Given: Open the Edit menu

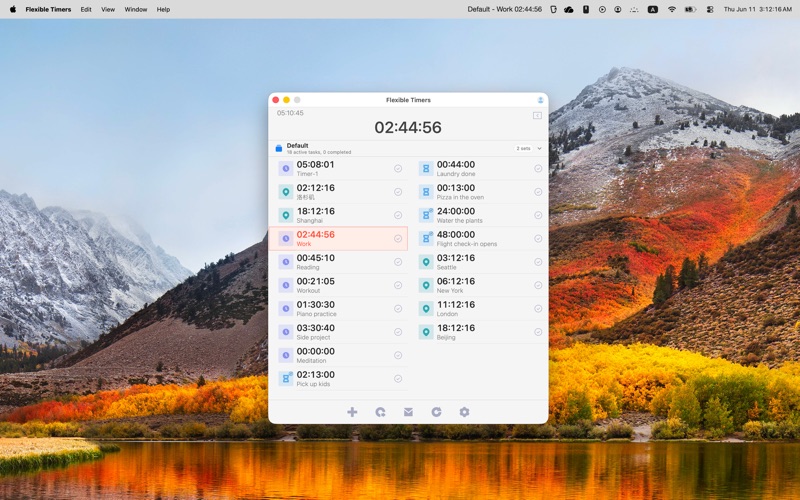Looking at the screenshot, I should (x=86, y=9).
